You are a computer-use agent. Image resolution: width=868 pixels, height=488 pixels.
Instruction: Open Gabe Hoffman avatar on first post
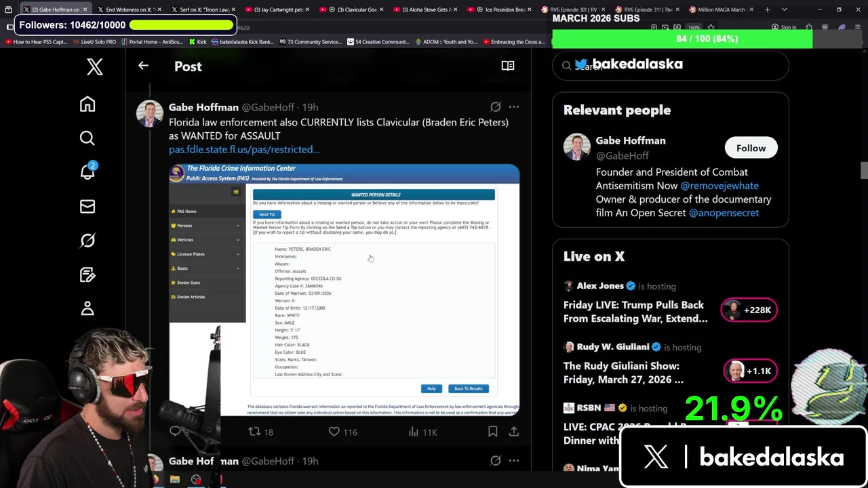pos(150,114)
